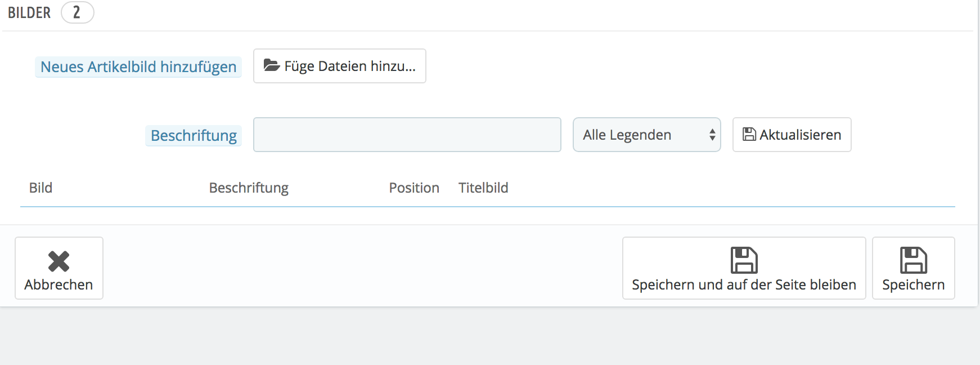Image resolution: width=980 pixels, height=365 pixels.
Task: Click the floppy disk icon on the rightmost Speichern button
Action: tap(913, 260)
